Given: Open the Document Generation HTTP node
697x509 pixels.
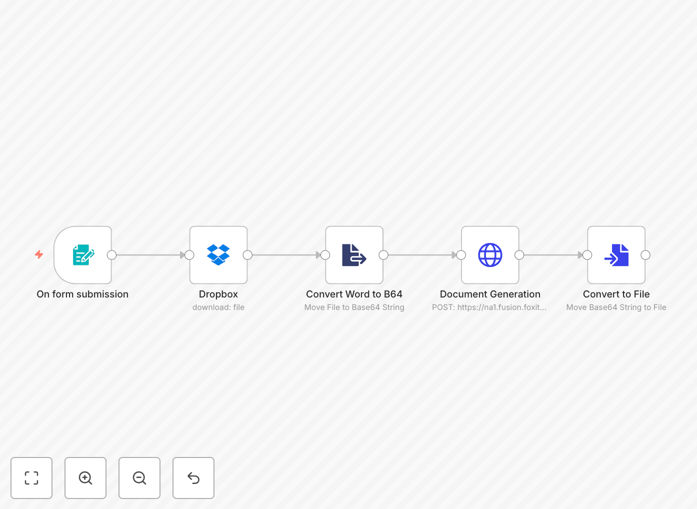Looking at the screenshot, I should point(490,255).
